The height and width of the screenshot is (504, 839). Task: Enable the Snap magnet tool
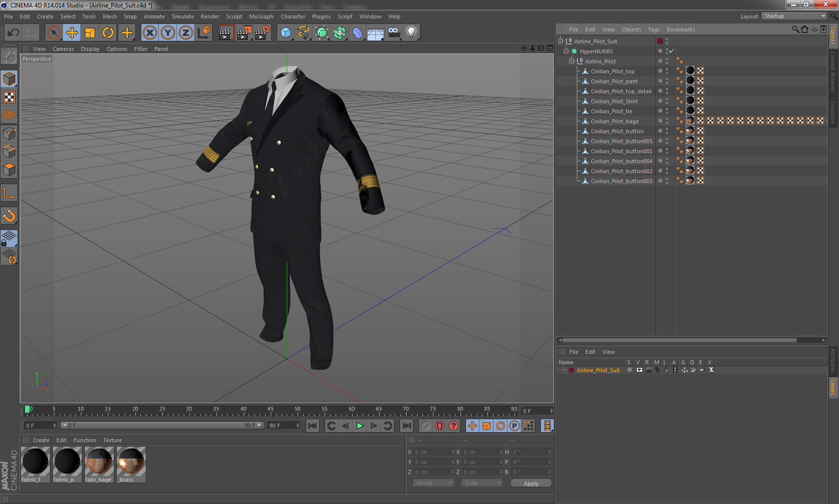tap(9, 216)
